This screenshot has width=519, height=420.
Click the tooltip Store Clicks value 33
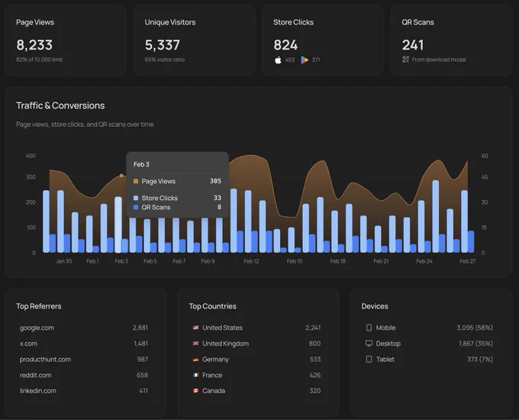[217, 198]
